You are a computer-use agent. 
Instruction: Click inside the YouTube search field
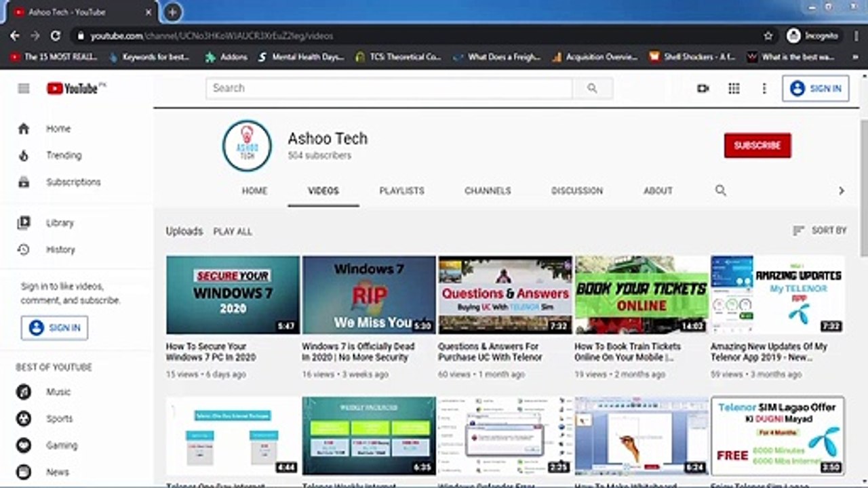[x=389, y=88]
